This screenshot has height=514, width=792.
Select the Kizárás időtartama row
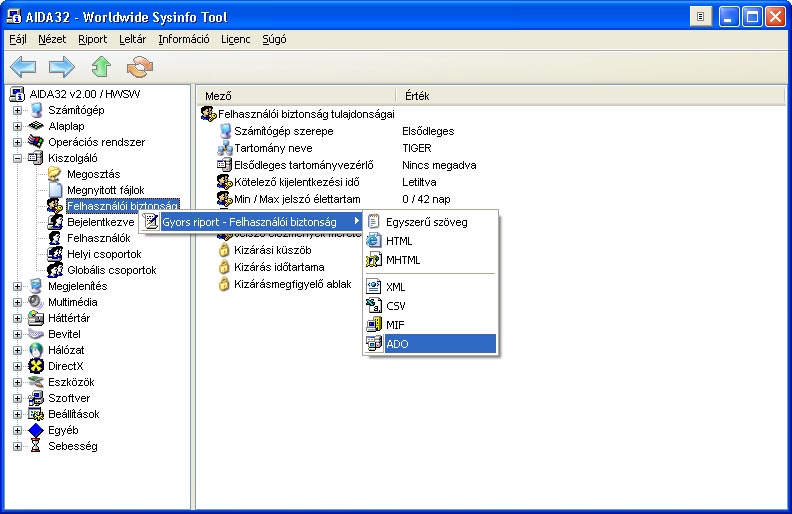point(279,267)
